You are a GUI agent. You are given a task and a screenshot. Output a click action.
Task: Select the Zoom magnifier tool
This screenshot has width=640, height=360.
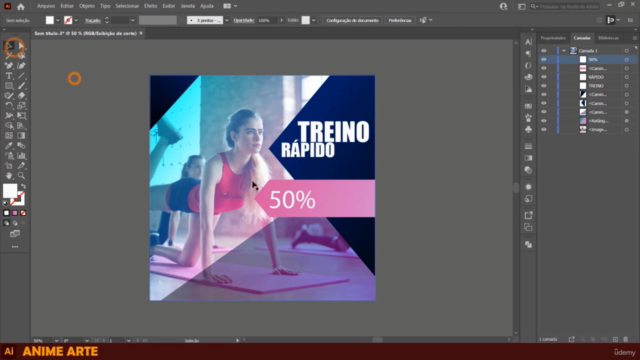[x=21, y=176]
